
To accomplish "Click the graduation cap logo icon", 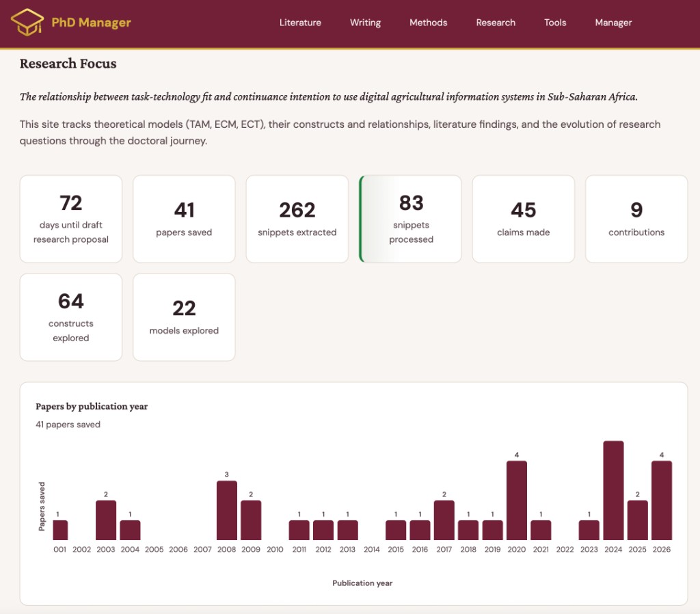I will pyautogui.click(x=27, y=23).
